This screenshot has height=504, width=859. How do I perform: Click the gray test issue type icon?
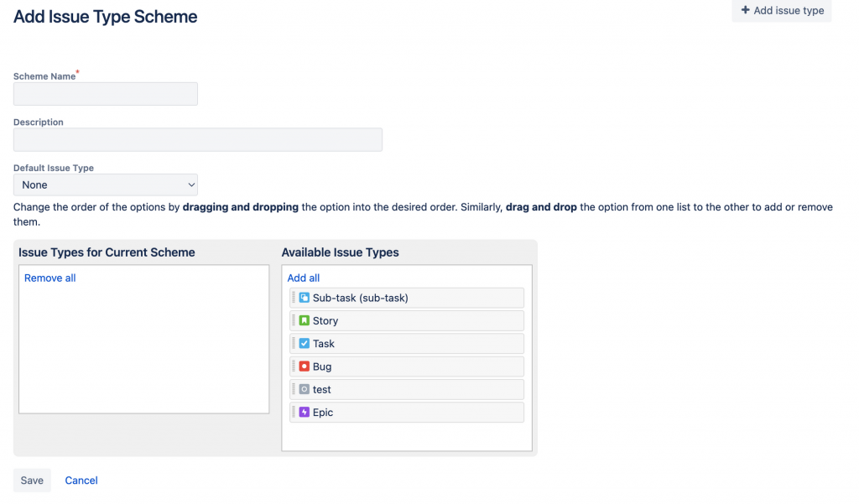click(305, 389)
